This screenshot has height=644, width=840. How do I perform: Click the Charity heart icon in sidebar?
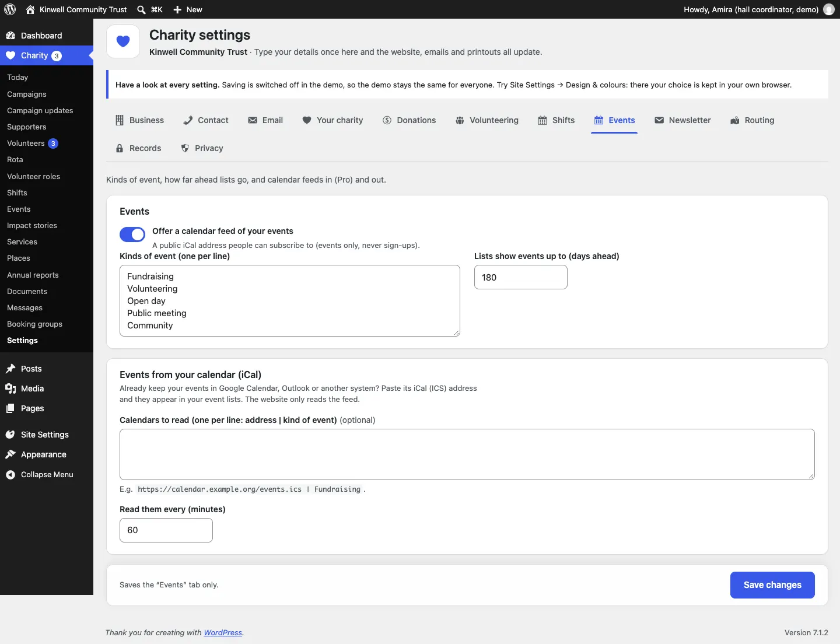point(10,55)
